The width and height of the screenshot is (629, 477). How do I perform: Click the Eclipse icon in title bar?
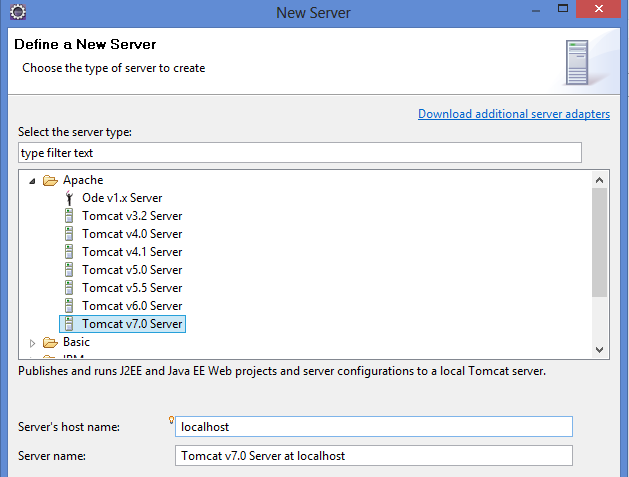coord(18,12)
